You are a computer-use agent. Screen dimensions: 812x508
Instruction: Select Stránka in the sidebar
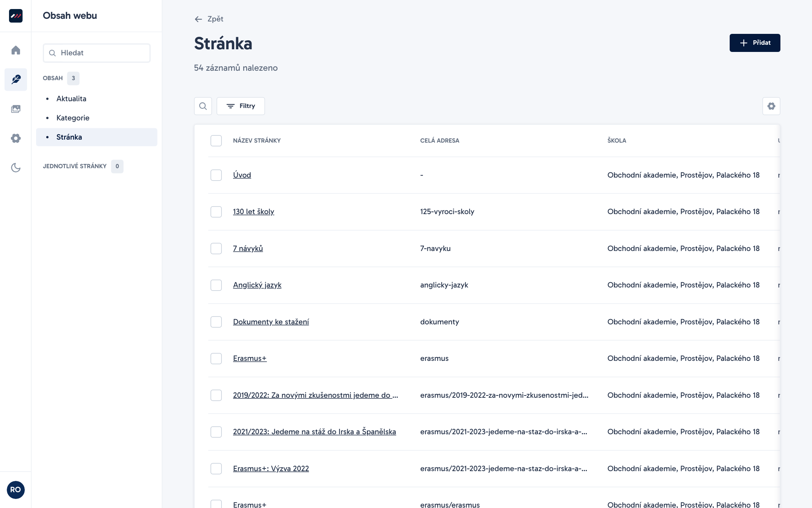coord(97,137)
